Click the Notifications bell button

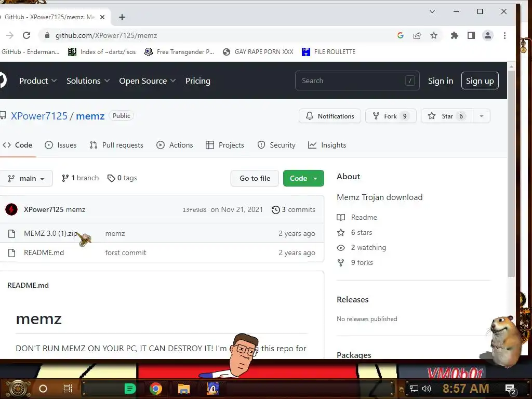point(330,116)
